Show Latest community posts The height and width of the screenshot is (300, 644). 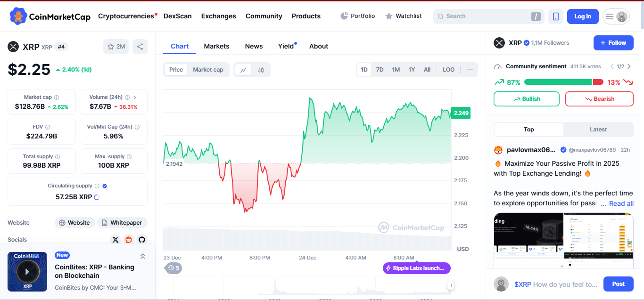[598, 130]
